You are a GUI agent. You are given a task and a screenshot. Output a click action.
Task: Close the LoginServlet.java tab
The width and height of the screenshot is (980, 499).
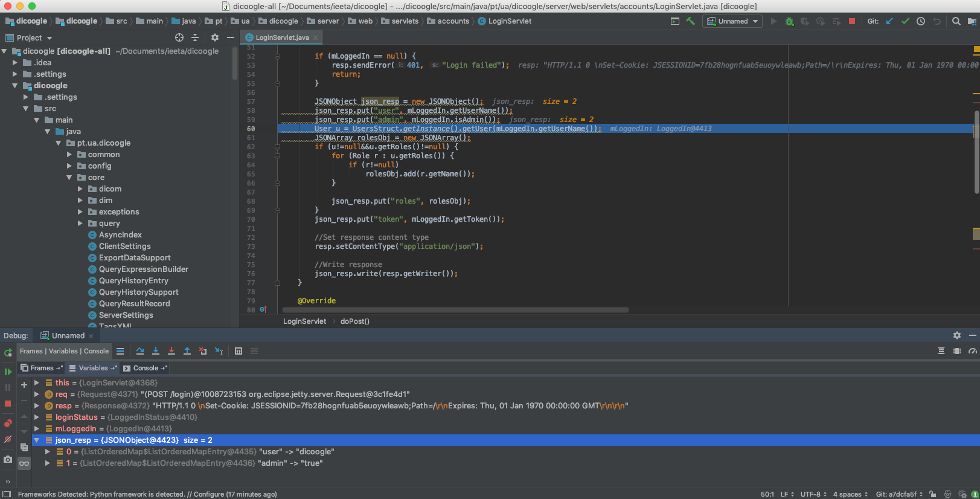coord(315,37)
